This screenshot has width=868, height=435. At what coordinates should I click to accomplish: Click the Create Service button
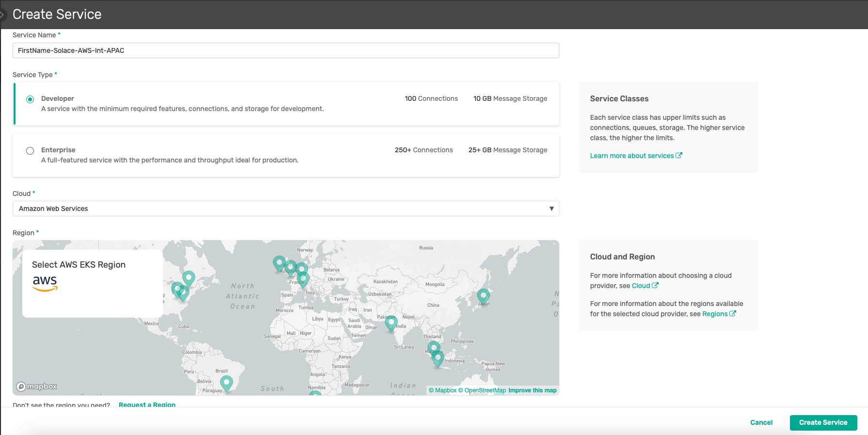click(x=823, y=422)
